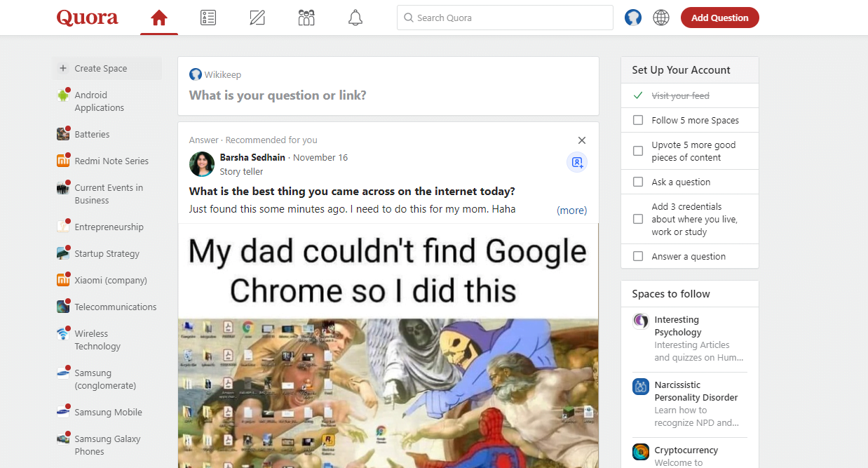Expand the answer with the (more) link
868x468 pixels.
(571, 210)
